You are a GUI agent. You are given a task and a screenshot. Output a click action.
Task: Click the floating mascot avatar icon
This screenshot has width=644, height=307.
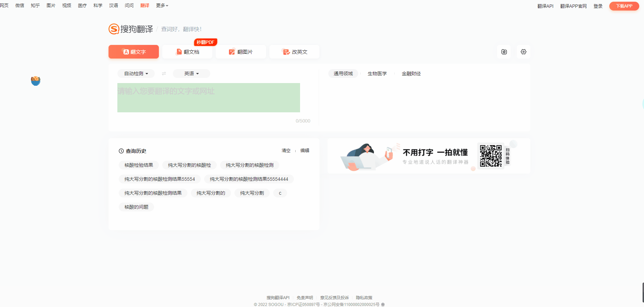click(x=36, y=81)
